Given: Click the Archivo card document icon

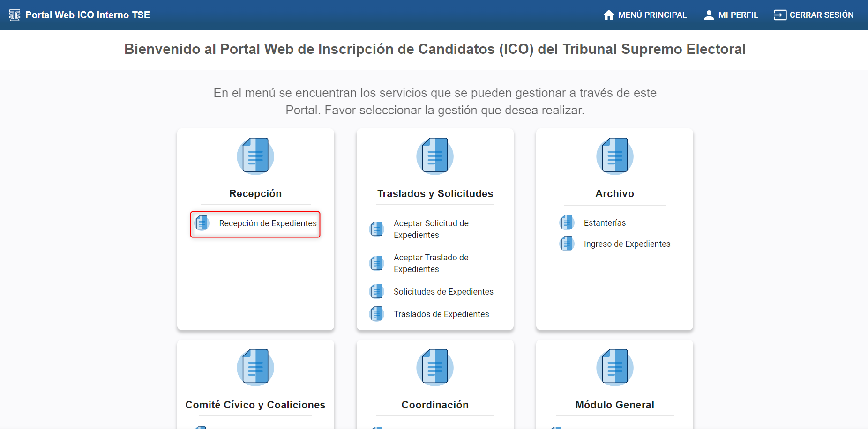Looking at the screenshot, I should point(614,156).
